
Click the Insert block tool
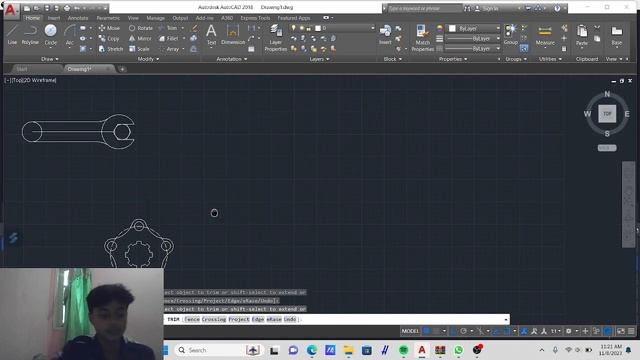385,34
